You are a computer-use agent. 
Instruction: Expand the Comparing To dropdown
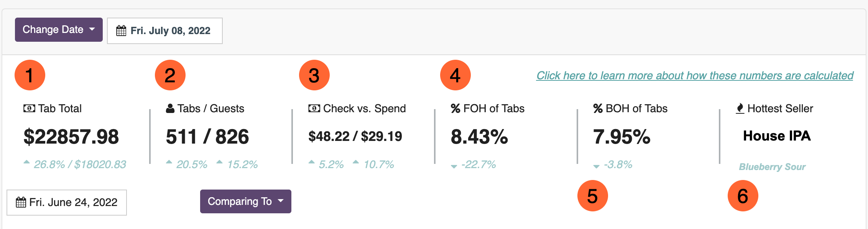click(x=246, y=201)
